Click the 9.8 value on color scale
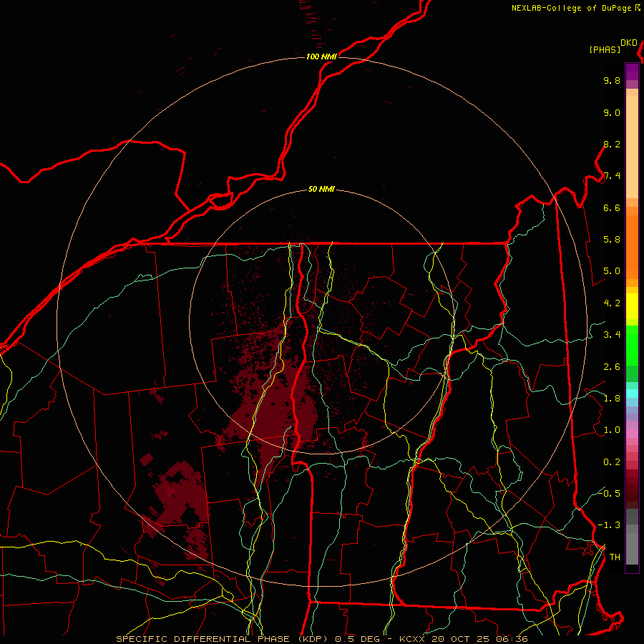 click(612, 81)
